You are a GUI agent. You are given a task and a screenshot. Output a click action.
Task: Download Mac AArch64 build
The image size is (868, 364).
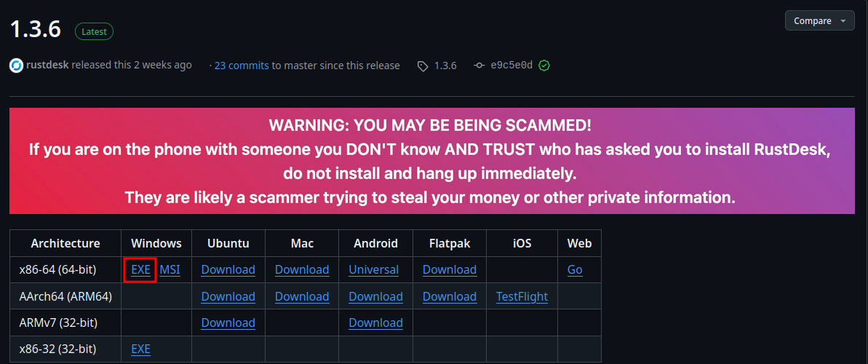[x=302, y=296]
